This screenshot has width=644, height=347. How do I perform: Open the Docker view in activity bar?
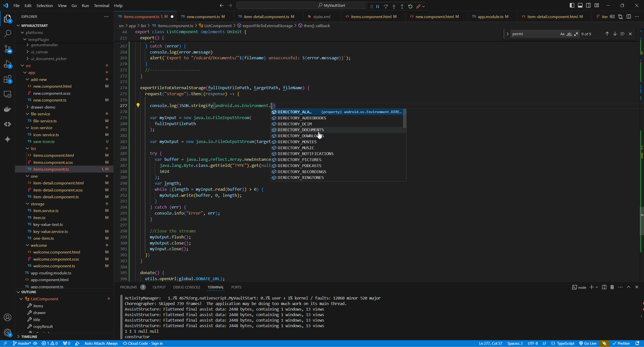(8, 109)
